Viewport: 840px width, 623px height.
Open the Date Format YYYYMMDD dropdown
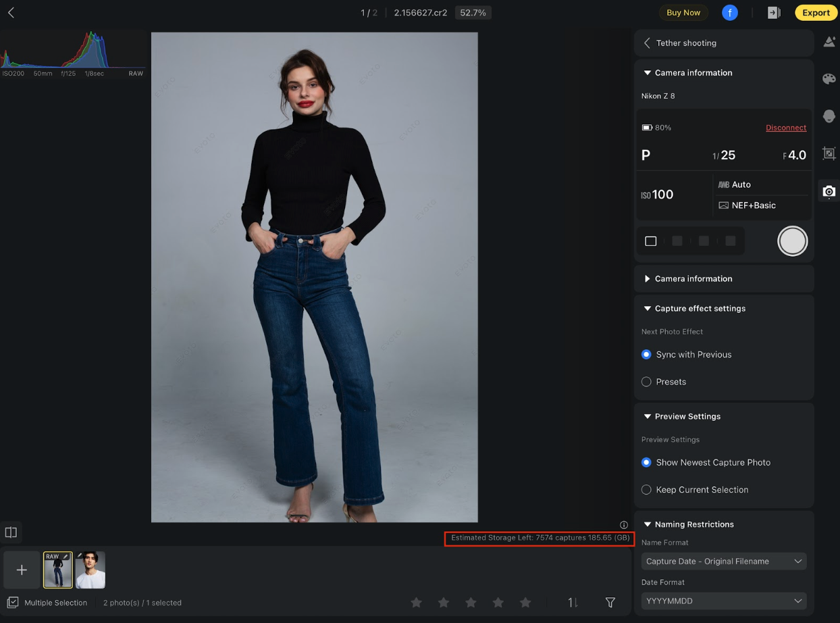[x=723, y=601]
